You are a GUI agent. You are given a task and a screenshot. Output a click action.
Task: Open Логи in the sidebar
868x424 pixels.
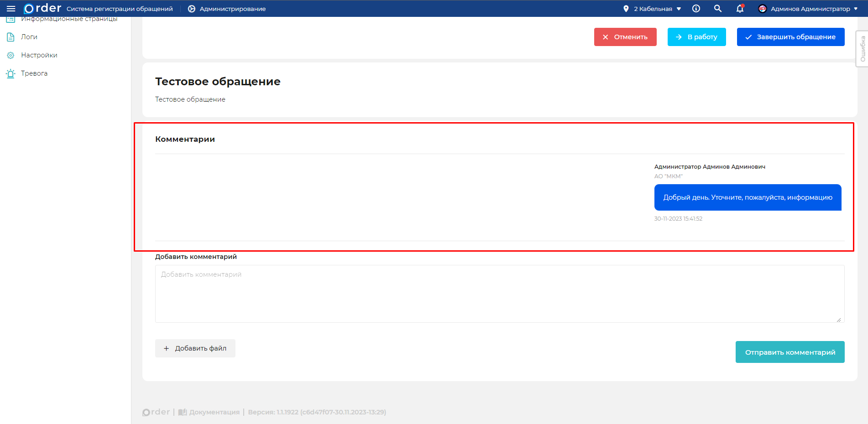pyautogui.click(x=29, y=37)
